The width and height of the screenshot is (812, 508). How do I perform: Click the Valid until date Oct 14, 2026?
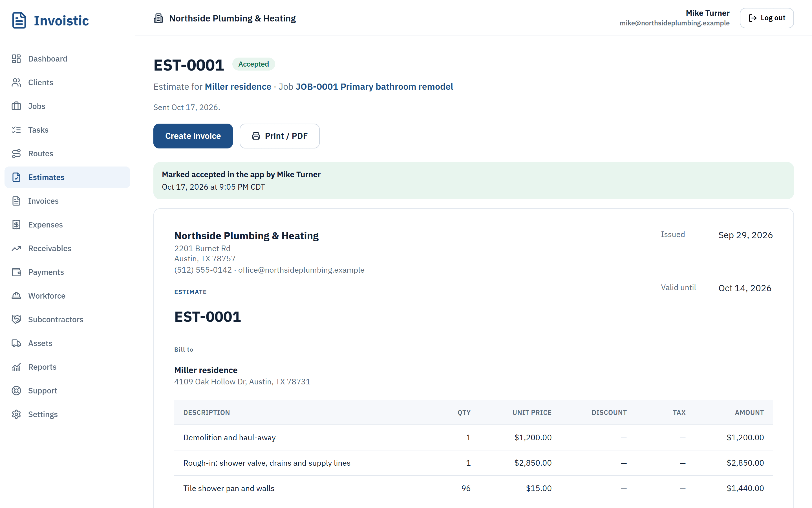[745, 288]
